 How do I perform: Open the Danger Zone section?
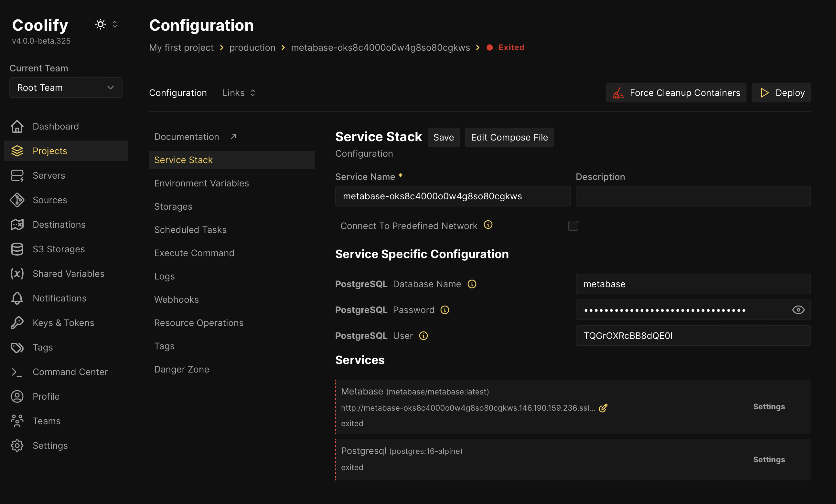point(182,369)
